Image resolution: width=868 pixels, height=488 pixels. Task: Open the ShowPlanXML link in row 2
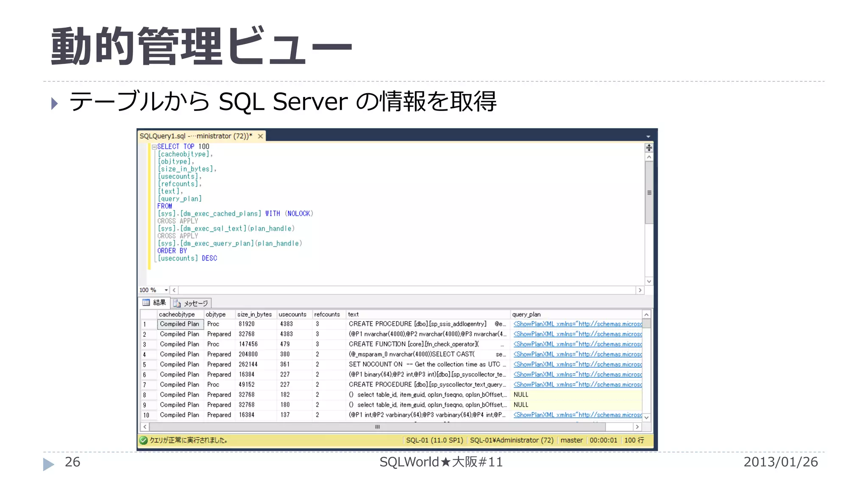pos(578,334)
